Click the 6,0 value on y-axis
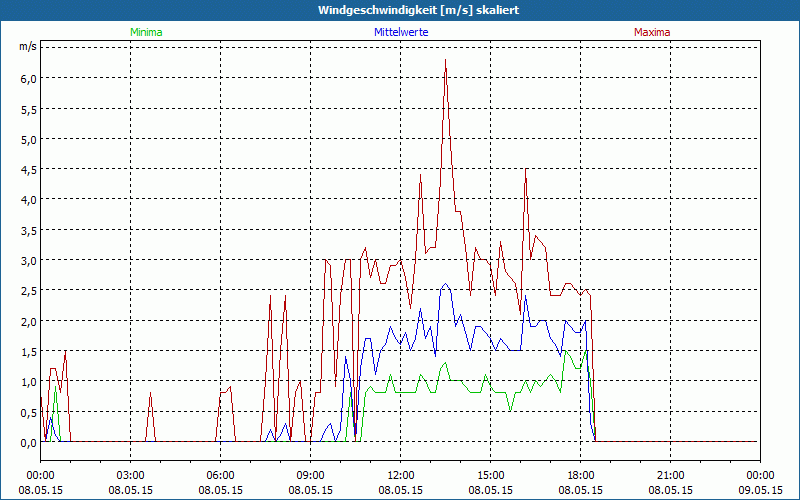 pyautogui.click(x=29, y=79)
